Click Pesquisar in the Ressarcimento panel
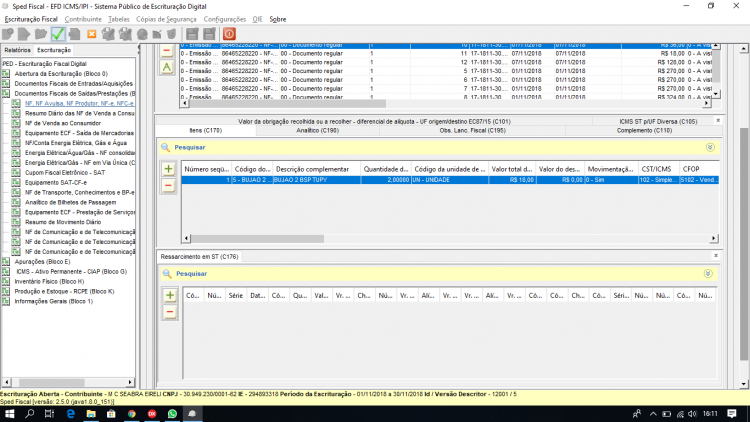This screenshot has height=422, width=750. pos(191,274)
